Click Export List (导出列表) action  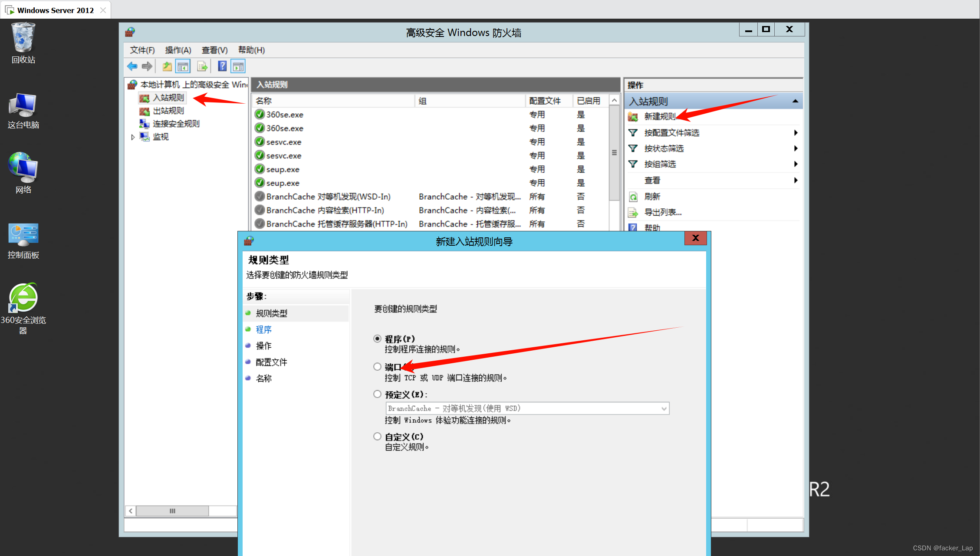click(662, 212)
